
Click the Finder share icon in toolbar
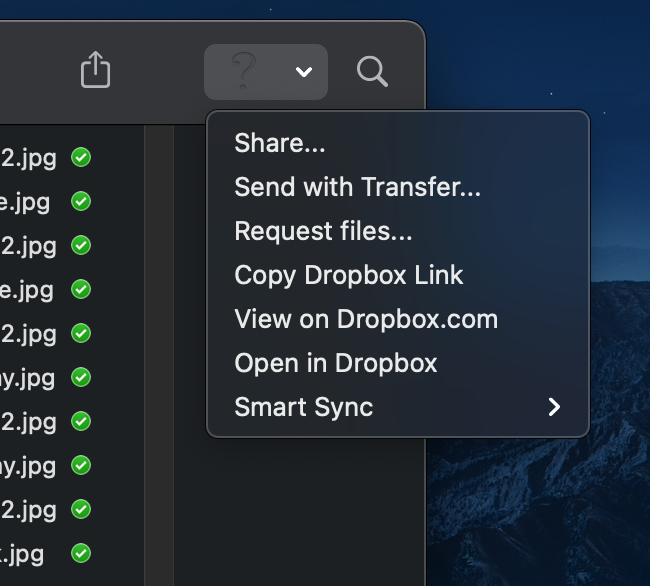pos(95,69)
